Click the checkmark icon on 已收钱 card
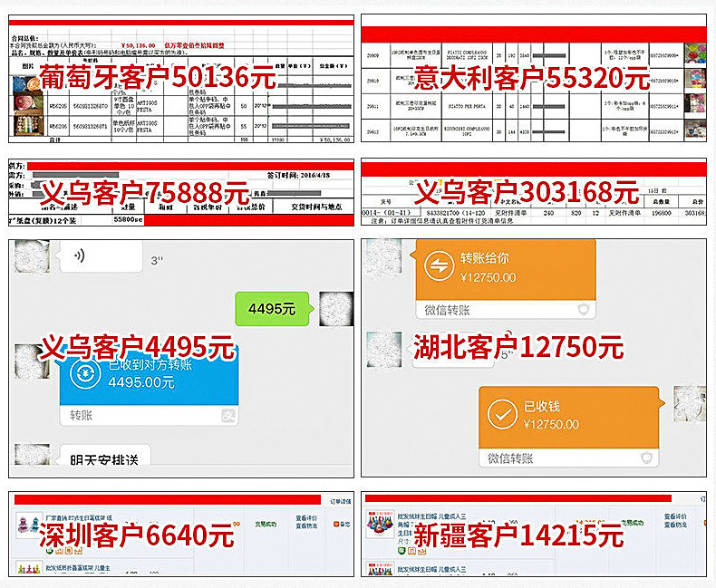 point(499,414)
